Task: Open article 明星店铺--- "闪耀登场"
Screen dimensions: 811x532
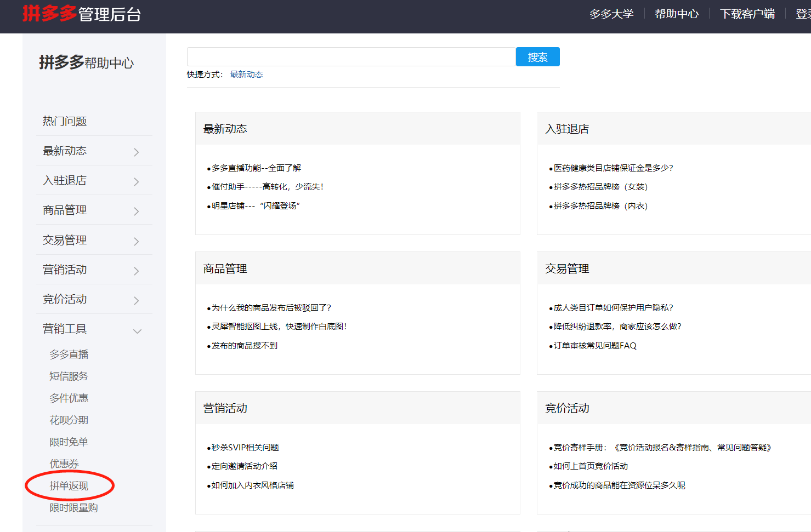Action: [256, 206]
